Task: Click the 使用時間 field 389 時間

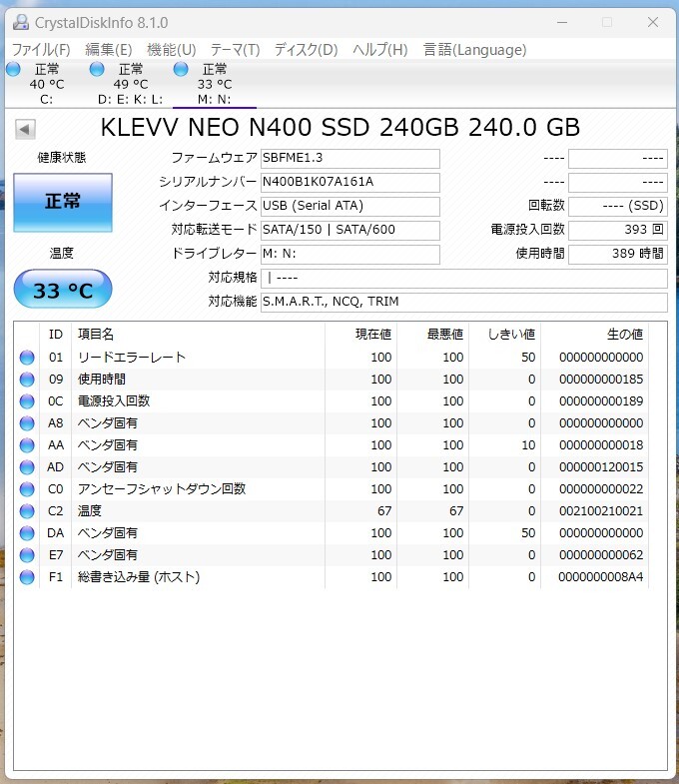Action: tap(618, 255)
